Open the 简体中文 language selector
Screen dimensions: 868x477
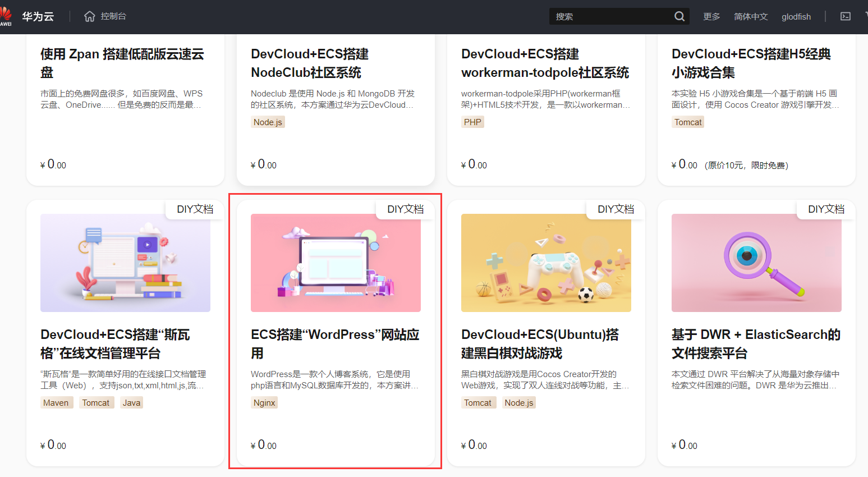pyautogui.click(x=751, y=16)
